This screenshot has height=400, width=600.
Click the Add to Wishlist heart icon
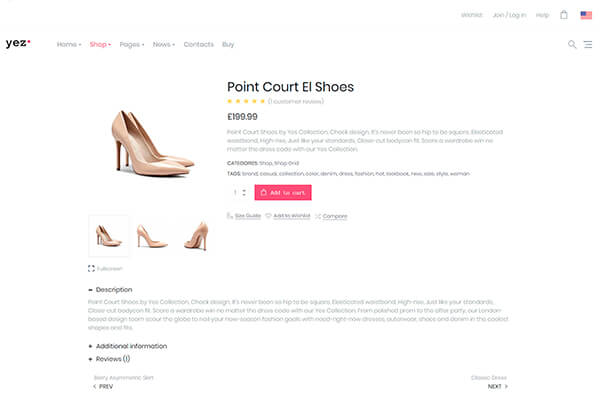tap(268, 216)
